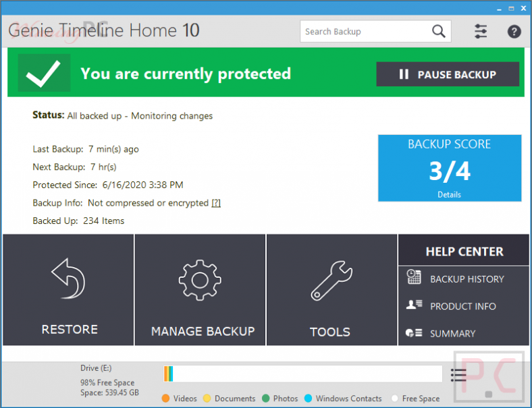Open the HELP CENTER header
The image size is (532, 408).
pyautogui.click(x=464, y=252)
